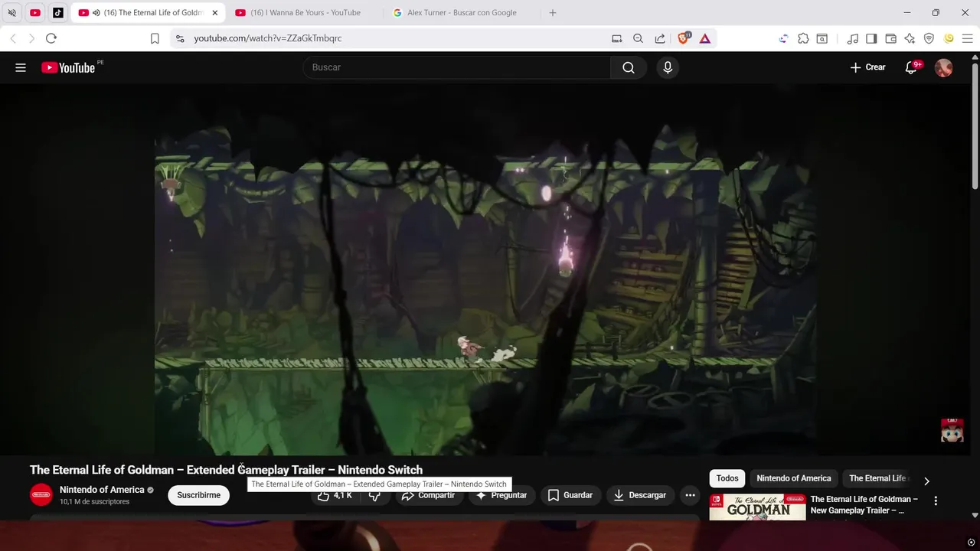This screenshot has width=980, height=551.
Task: Click the video player area
Action: pyautogui.click(x=485, y=269)
